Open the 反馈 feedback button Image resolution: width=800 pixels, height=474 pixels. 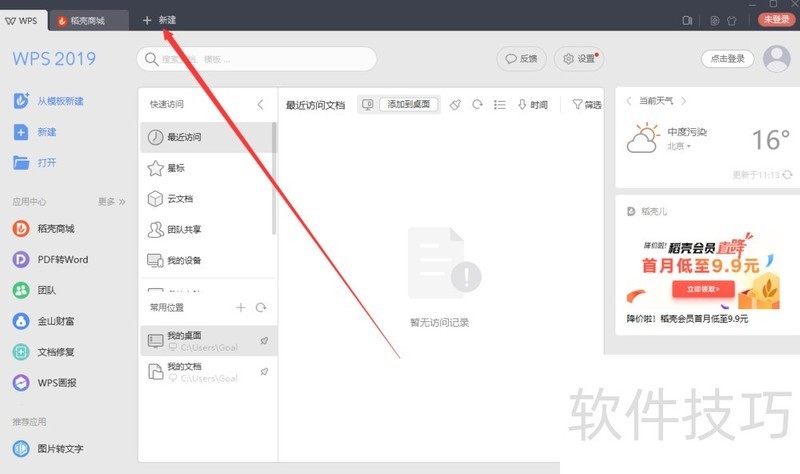click(x=521, y=59)
